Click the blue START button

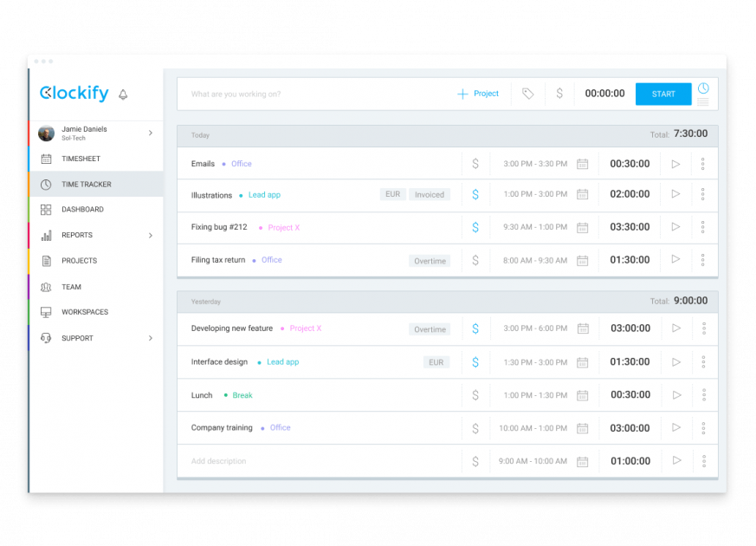(x=663, y=94)
